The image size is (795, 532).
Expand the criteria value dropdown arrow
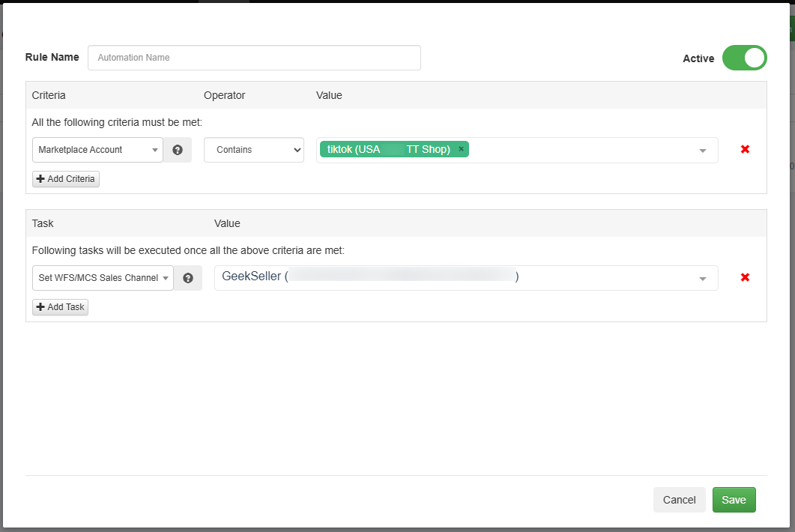coord(703,151)
